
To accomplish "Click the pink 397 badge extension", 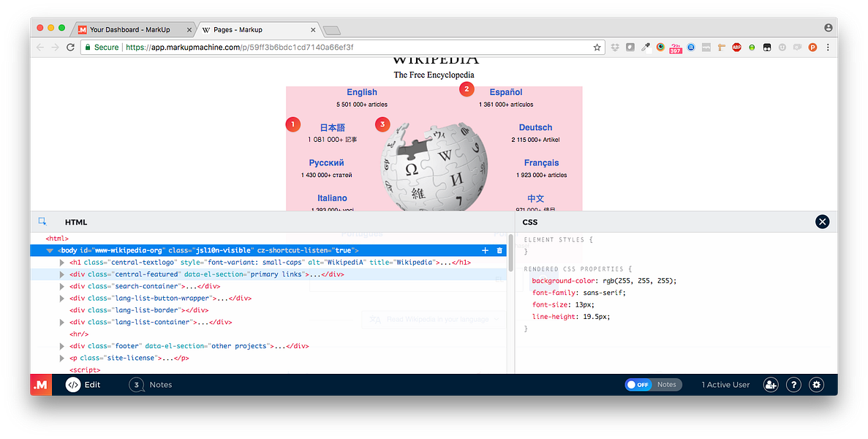I will pos(676,48).
